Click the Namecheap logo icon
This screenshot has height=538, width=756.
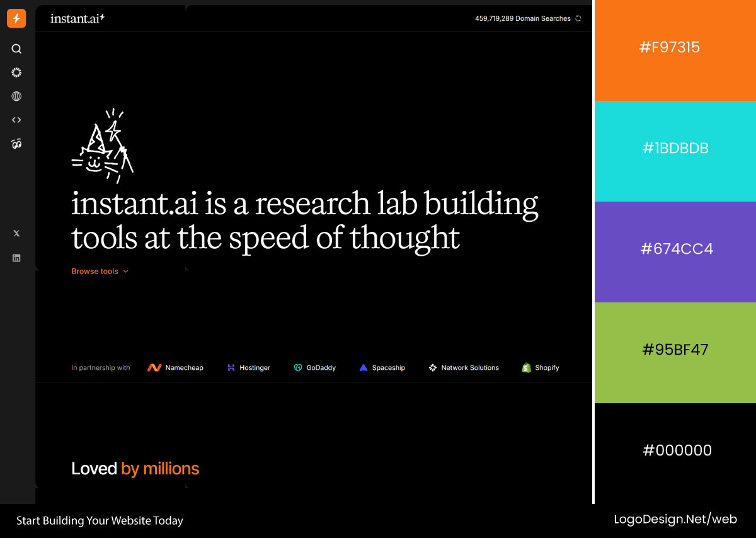tap(154, 367)
